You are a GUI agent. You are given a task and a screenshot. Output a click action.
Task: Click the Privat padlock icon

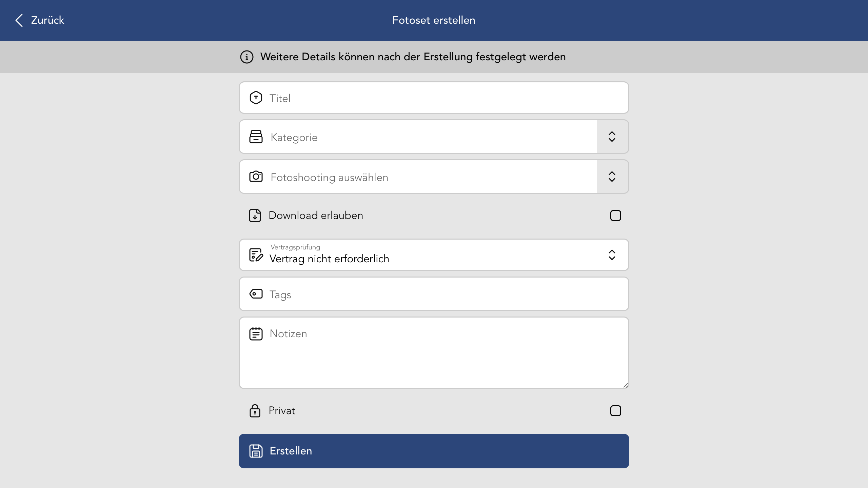point(255,411)
